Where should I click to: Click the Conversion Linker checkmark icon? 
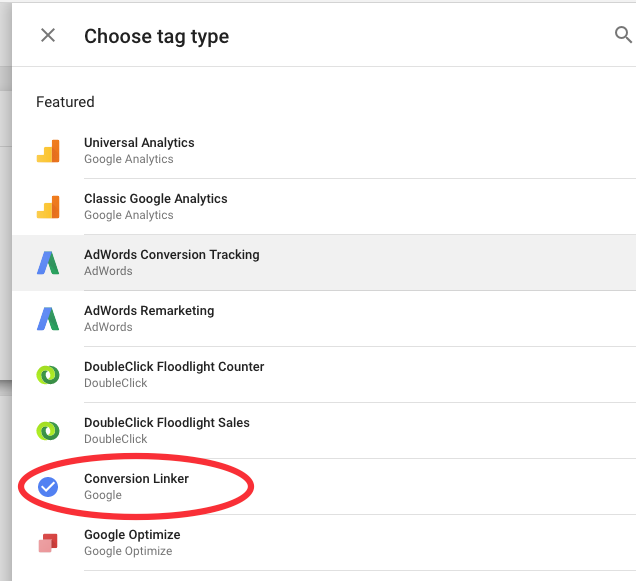(x=48, y=487)
